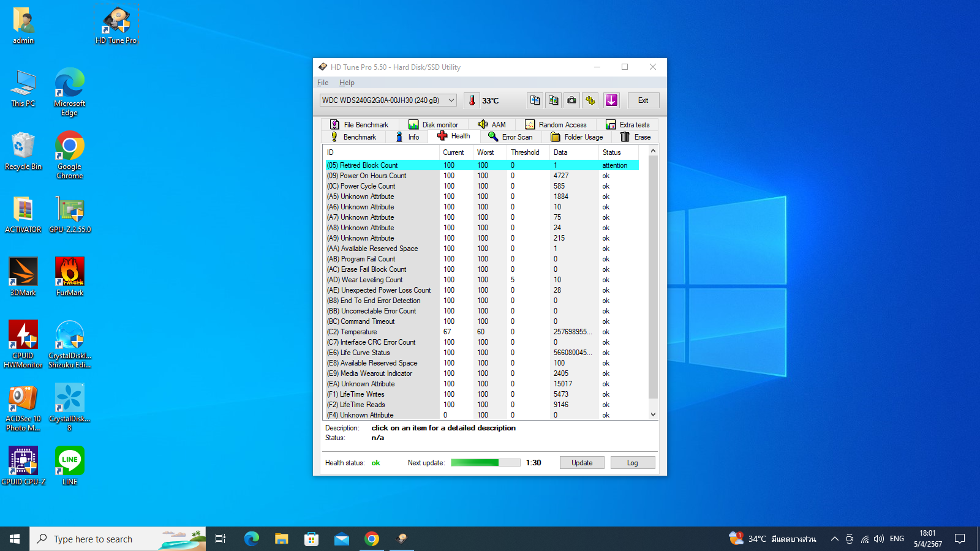Click the HD Tune Pro desktop shortcut
Viewport: 980px width, 551px height.
(x=116, y=26)
